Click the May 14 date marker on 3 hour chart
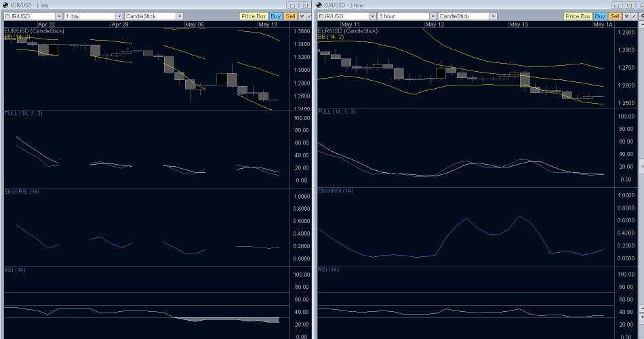644x339 pixels. [x=603, y=24]
